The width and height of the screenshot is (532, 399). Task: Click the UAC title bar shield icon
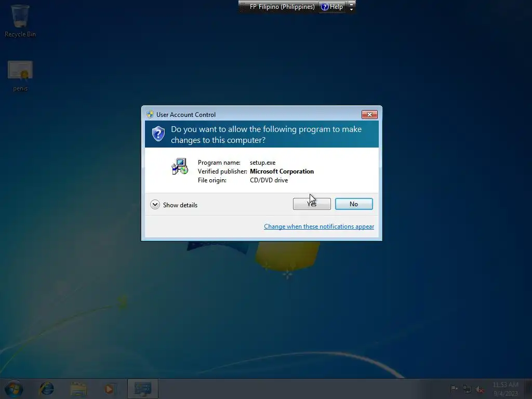[x=150, y=114]
